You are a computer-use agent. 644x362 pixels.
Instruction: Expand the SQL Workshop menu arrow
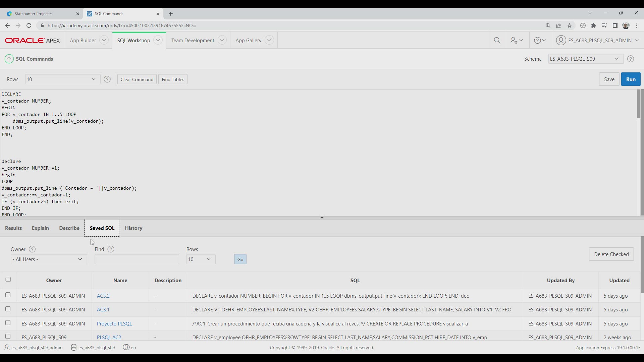coord(158,40)
